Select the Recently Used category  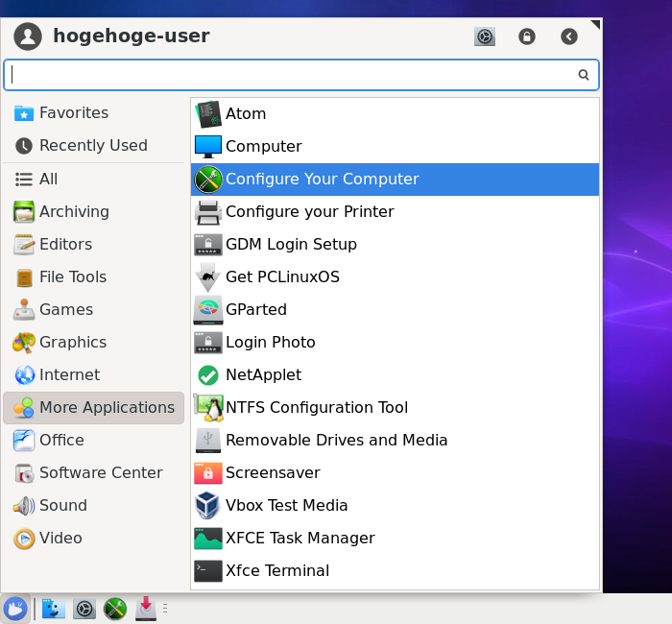coord(93,146)
